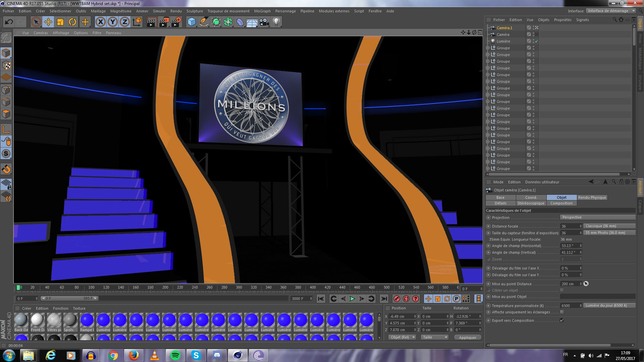Open the 'Classique (36 mm)' focal preset dropdown
This screenshot has width=644, height=362.
pos(609,226)
